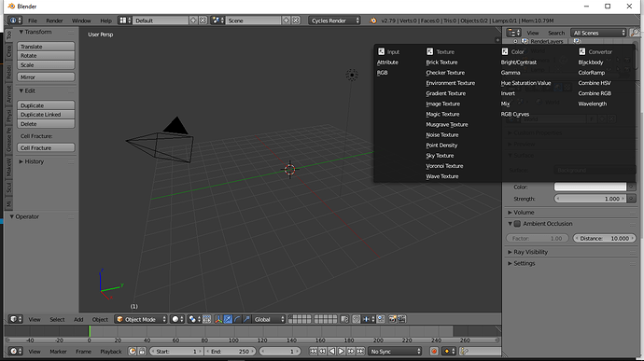Open the Timeline editor type icon

16,351
